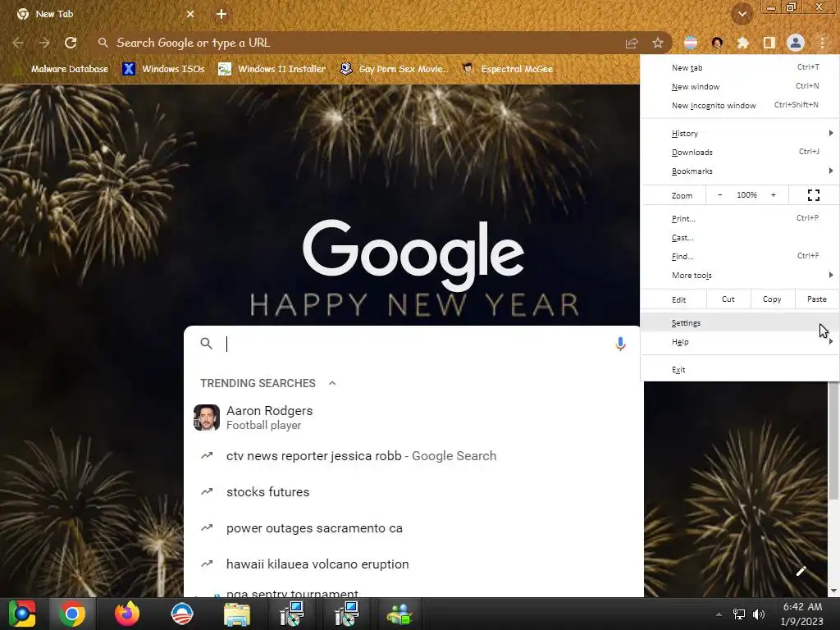Show hidden tray icons arrow
840x630 pixels.
(x=719, y=614)
